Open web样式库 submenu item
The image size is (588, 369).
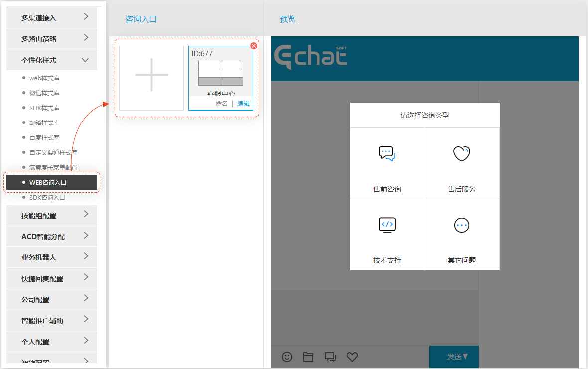(44, 78)
